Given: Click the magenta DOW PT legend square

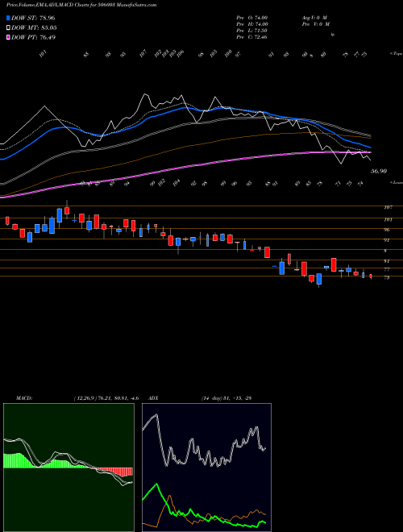Looking at the screenshot, I should 8,37.
